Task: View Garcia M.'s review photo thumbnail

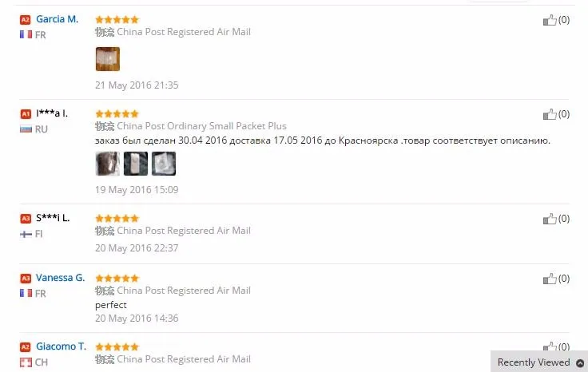Action: click(108, 59)
